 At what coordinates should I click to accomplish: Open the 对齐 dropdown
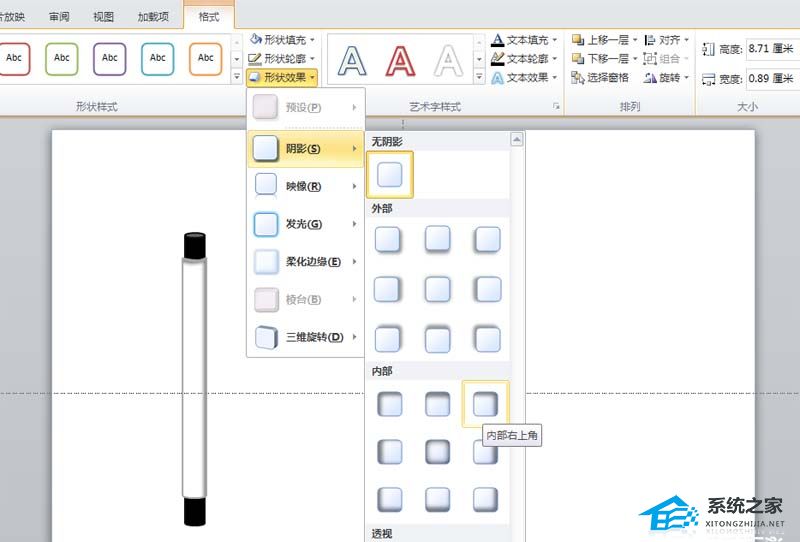tap(667, 39)
